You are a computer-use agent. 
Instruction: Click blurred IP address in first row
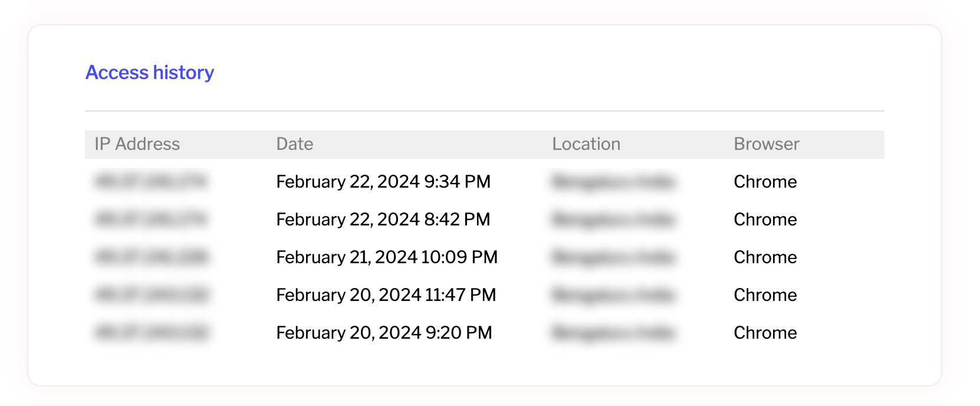151,182
